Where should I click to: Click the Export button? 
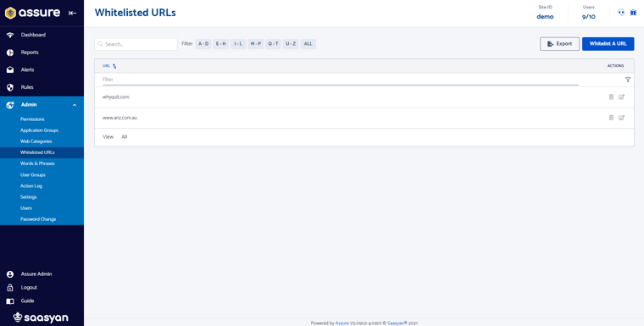(559, 44)
